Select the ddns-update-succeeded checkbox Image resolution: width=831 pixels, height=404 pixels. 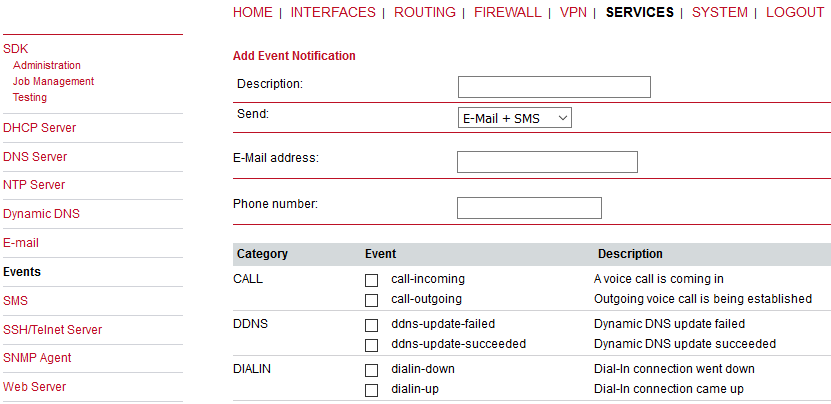click(x=371, y=345)
